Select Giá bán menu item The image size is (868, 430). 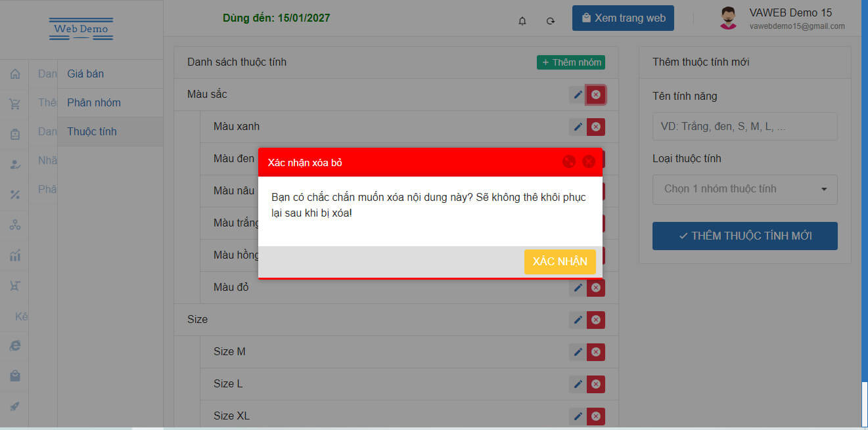[x=85, y=74]
